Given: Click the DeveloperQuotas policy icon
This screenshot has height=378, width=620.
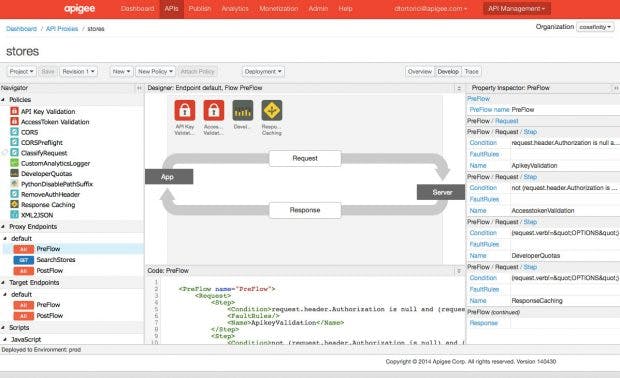Looking at the screenshot, I should click(14, 173).
